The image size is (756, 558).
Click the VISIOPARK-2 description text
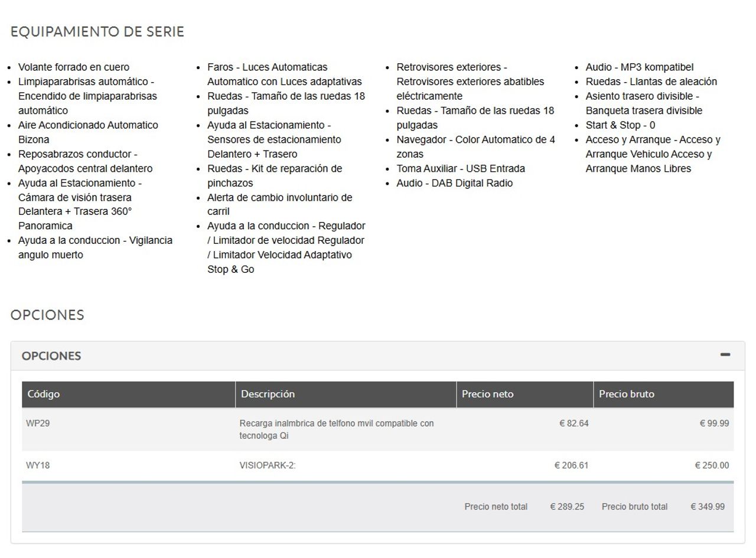[267, 465]
